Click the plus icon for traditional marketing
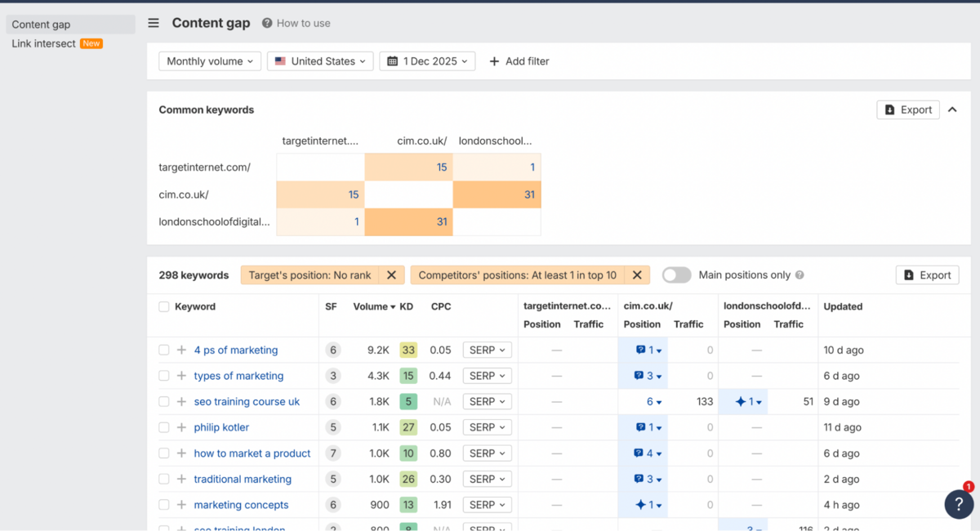 (181, 479)
